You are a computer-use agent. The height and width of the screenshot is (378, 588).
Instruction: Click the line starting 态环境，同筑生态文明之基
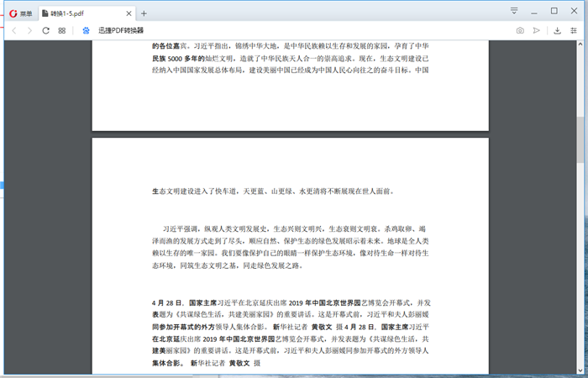228,265
